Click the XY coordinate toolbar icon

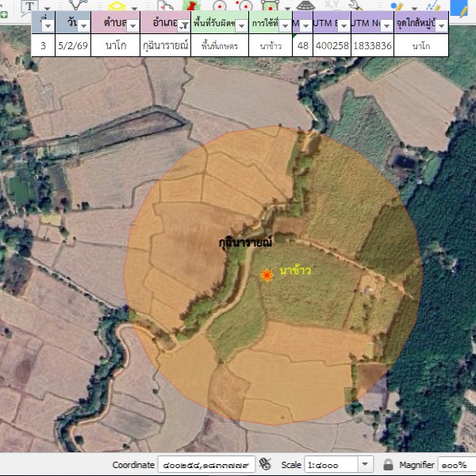coord(331,5)
